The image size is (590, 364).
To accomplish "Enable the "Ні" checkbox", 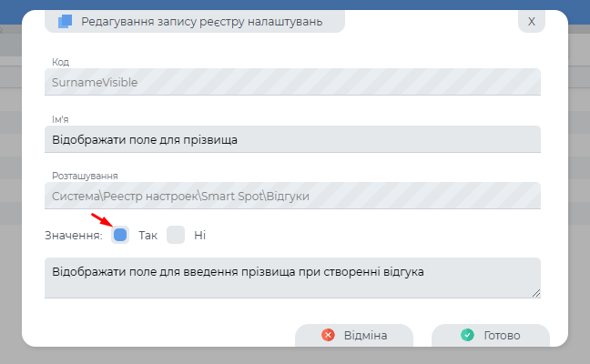I will 176,235.
